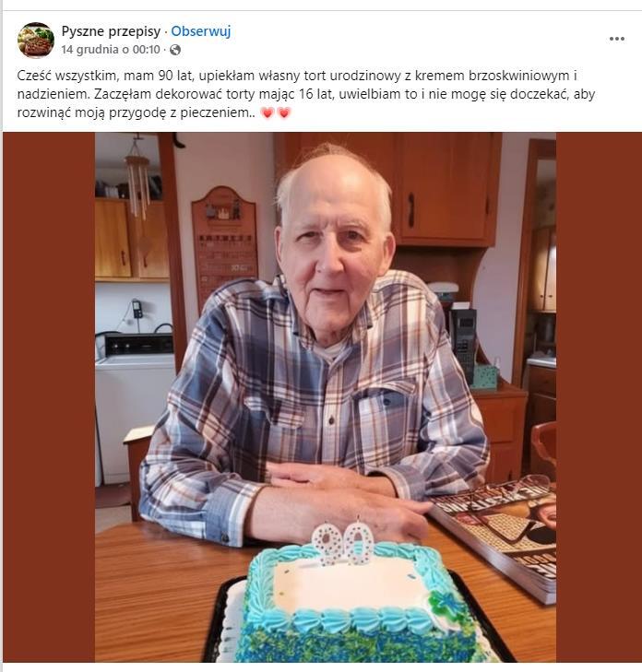Open the three-dot post options menu
The image size is (642, 672).
click(x=617, y=39)
